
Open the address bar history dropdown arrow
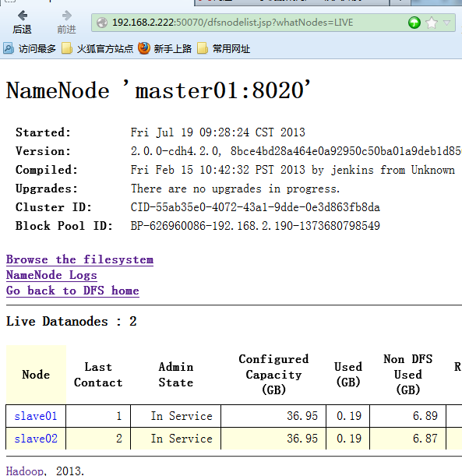pos(446,23)
